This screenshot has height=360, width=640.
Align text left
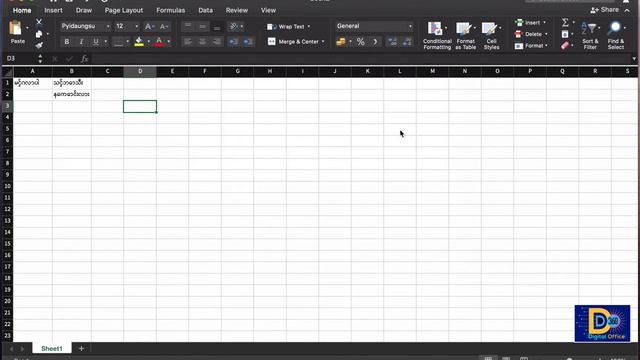click(x=188, y=42)
